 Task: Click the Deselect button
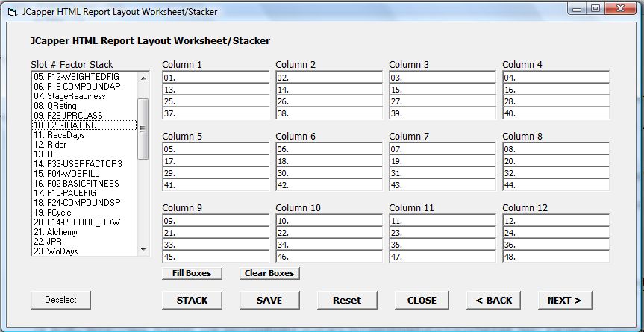pyautogui.click(x=60, y=300)
